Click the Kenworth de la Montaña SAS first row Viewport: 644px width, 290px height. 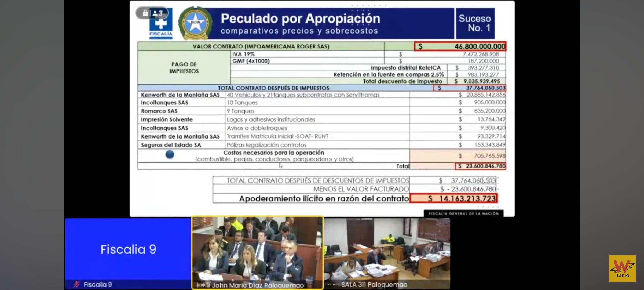[x=180, y=95]
